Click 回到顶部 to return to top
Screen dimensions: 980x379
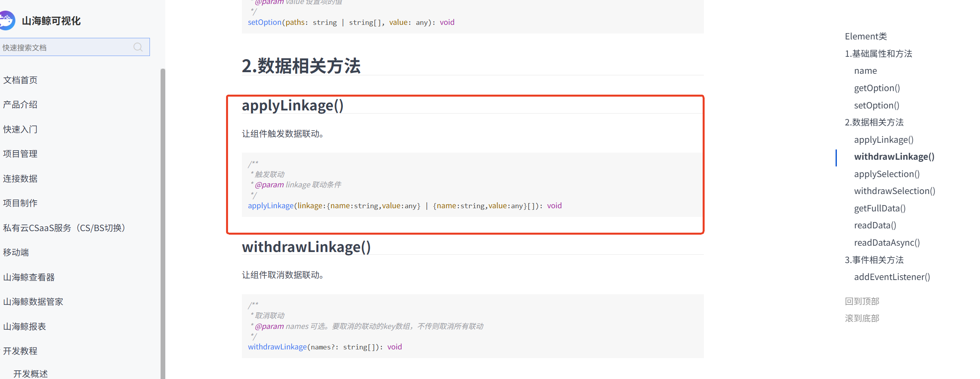(x=862, y=301)
